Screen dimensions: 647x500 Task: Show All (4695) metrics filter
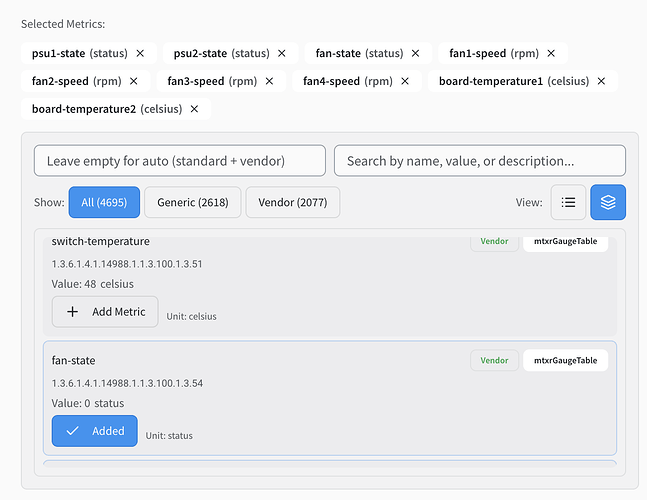(104, 202)
